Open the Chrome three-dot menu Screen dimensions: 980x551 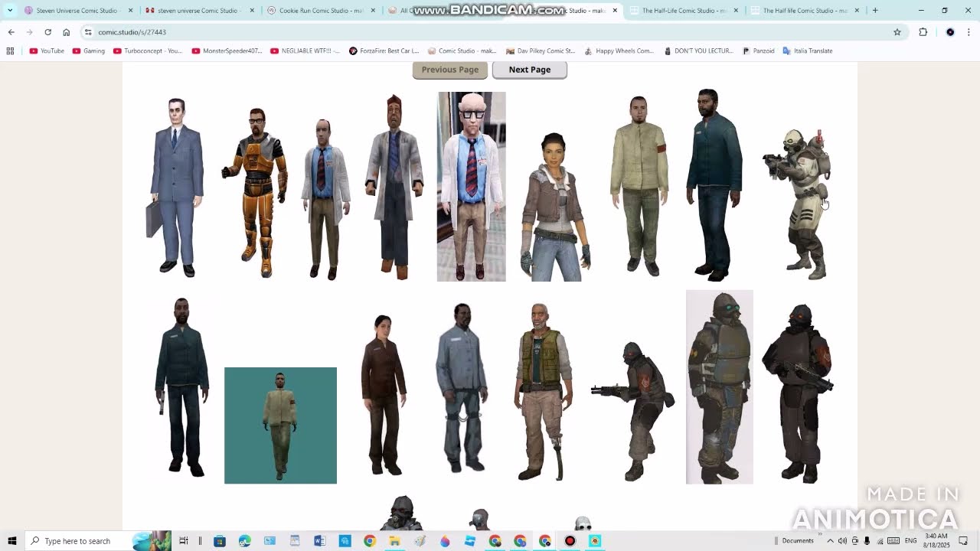pyautogui.click(x=969, y=32)
